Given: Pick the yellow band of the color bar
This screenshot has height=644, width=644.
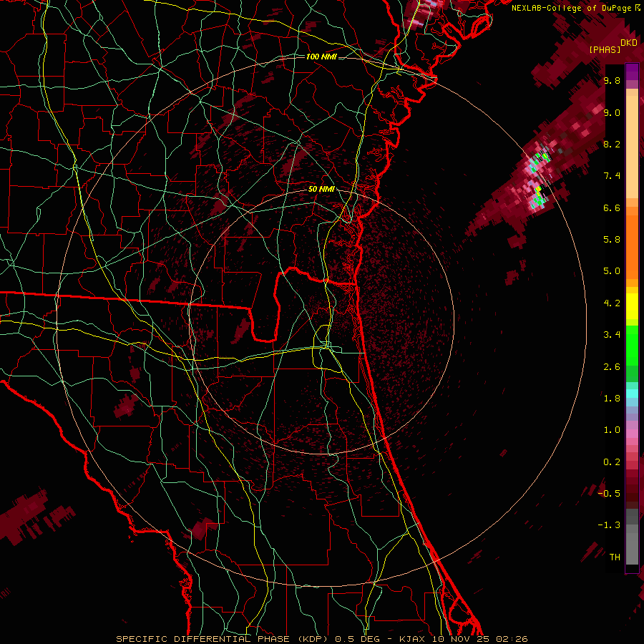Looking at the screenshot, I should (x=632, y=306).
